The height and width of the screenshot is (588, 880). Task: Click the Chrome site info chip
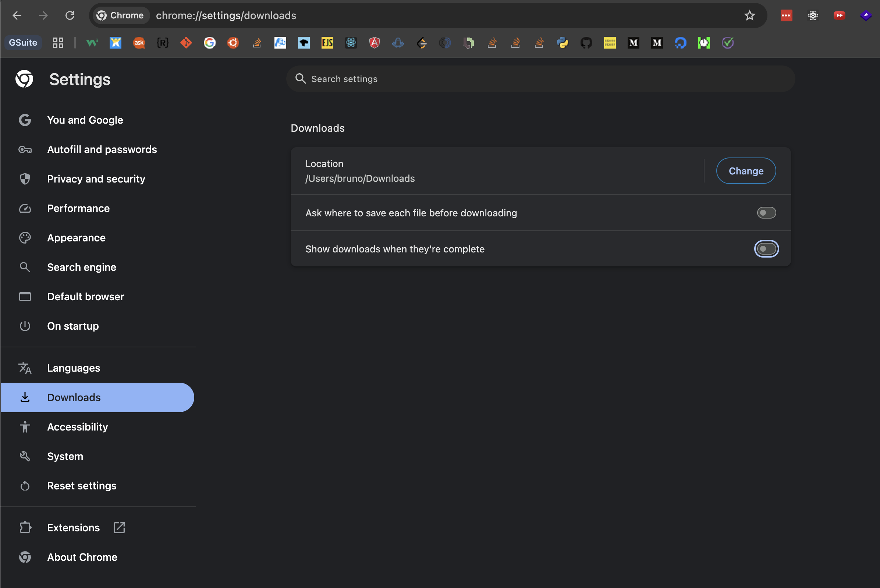121,15
